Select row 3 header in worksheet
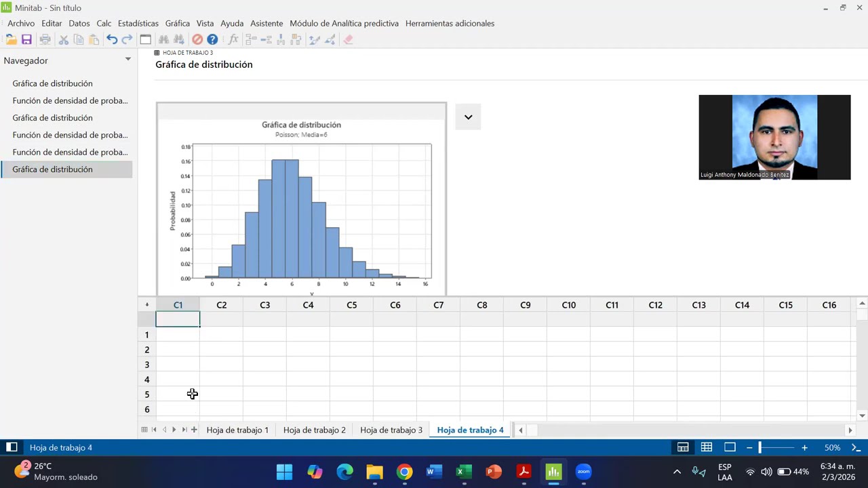The width and height of the screenshot is (868, 488). point(146,365)
